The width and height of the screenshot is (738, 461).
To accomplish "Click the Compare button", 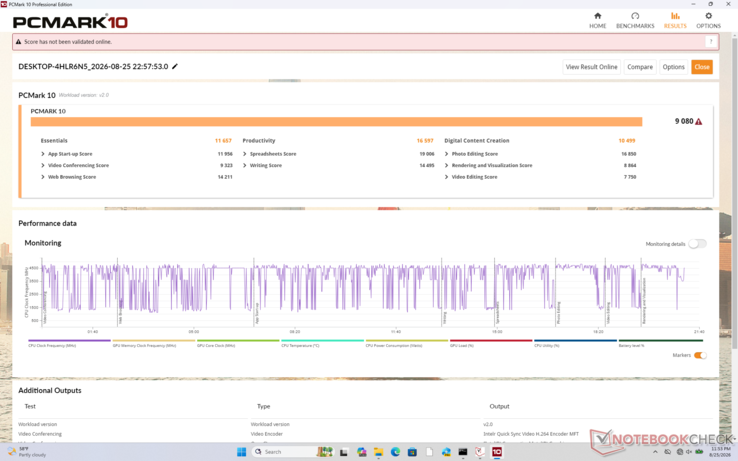I will [640, 67].
